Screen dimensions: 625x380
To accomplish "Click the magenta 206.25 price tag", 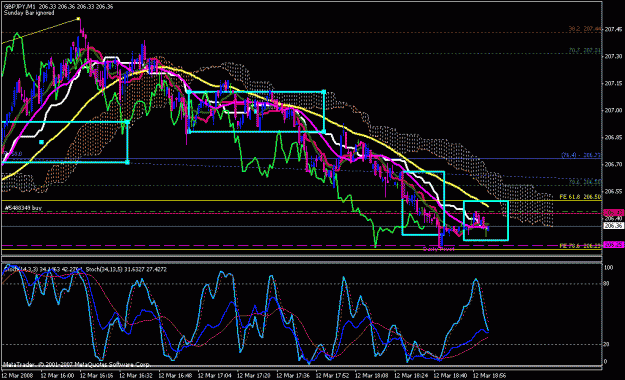I will [613, 244].
